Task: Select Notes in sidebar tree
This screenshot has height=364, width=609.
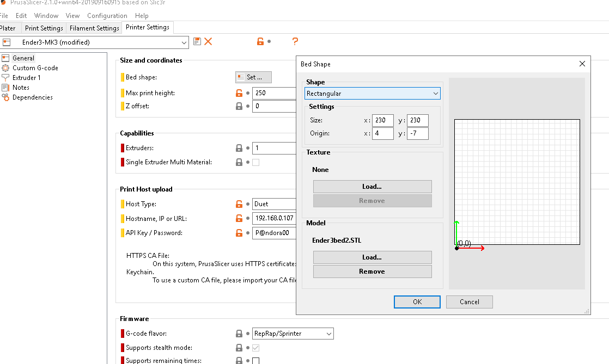Action: tap(21, 88)
